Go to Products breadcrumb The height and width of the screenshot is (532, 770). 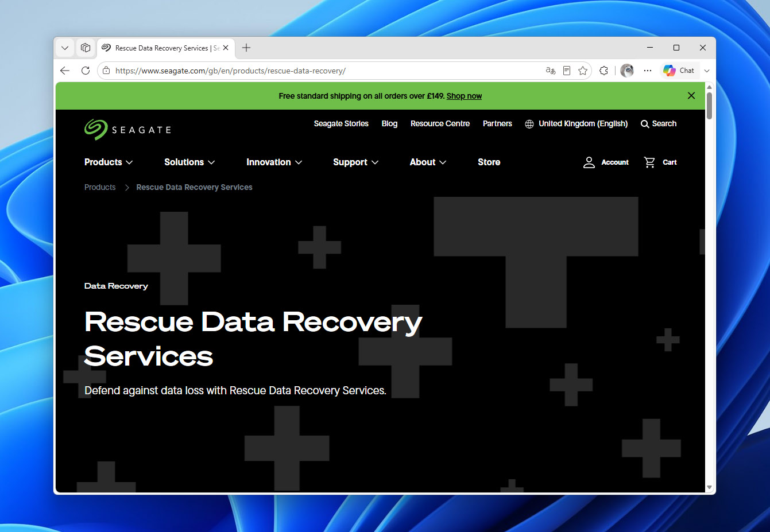coord(100,187)
